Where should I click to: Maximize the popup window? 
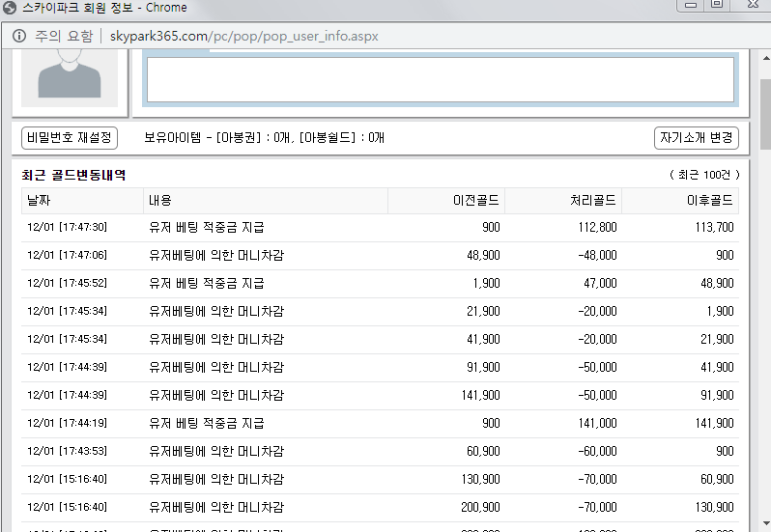(x=716, y=5)
